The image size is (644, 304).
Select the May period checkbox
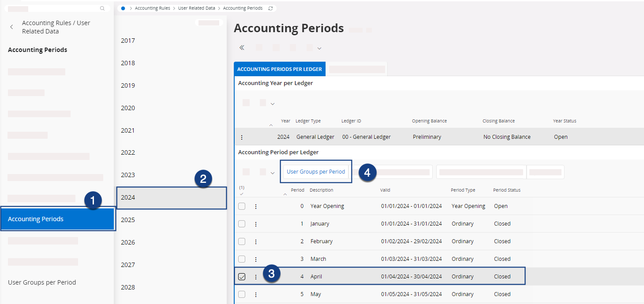[x=242, y=294]
